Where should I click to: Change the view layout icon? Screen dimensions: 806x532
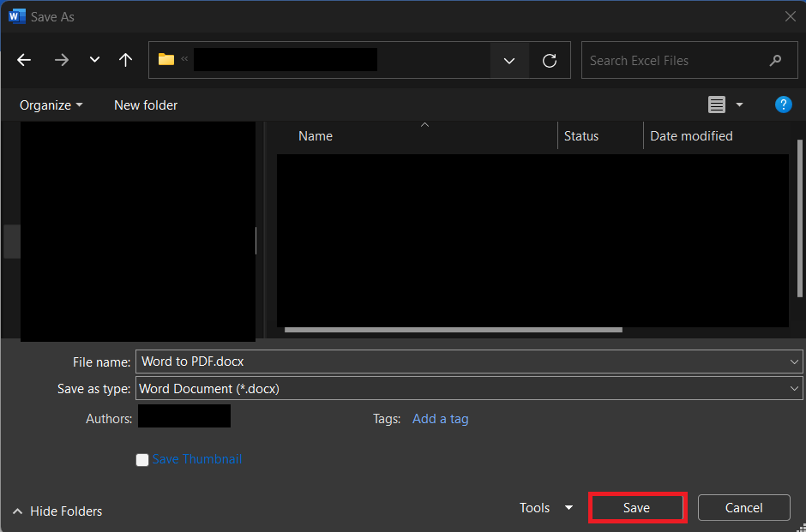click(717, 105)
